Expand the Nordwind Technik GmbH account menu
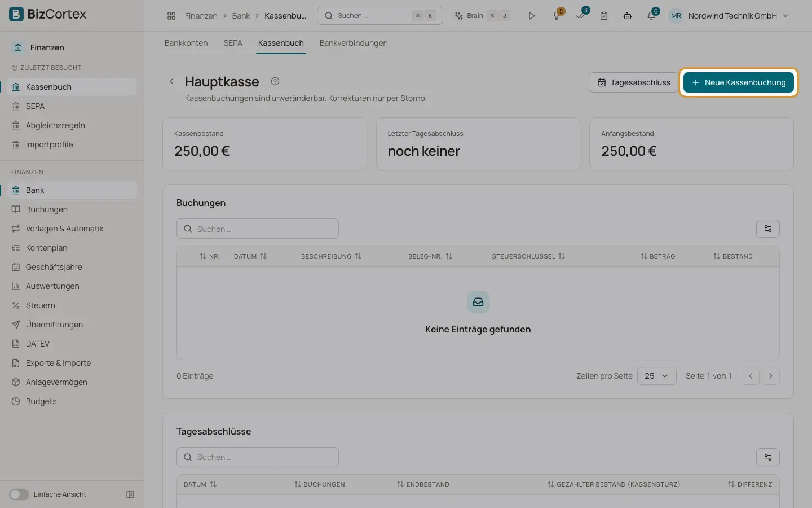The image size is (812, 508). 728,16
